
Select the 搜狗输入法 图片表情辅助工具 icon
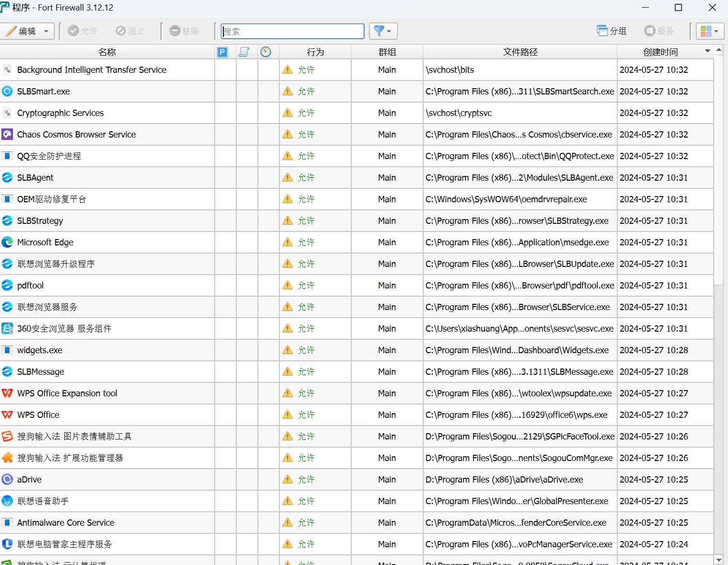pos(7,437)
